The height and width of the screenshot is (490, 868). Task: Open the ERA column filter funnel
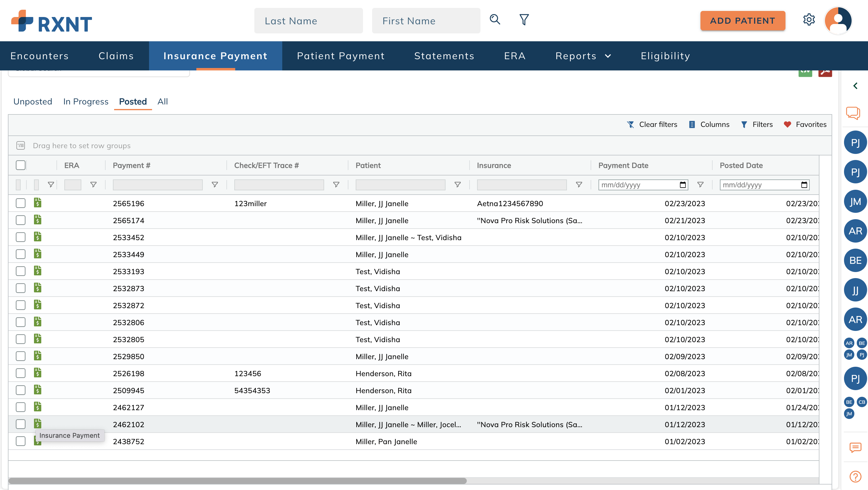(93, 185)
